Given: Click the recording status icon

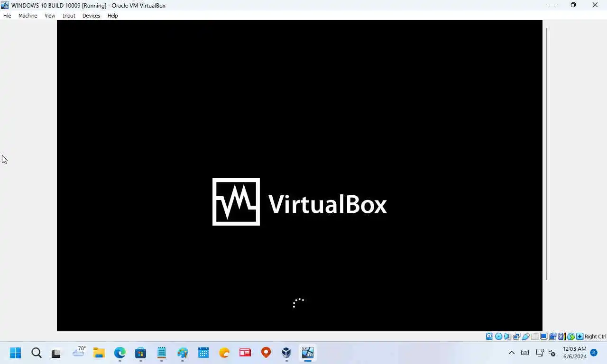Looking at the screenshot, I should (552, 337).
